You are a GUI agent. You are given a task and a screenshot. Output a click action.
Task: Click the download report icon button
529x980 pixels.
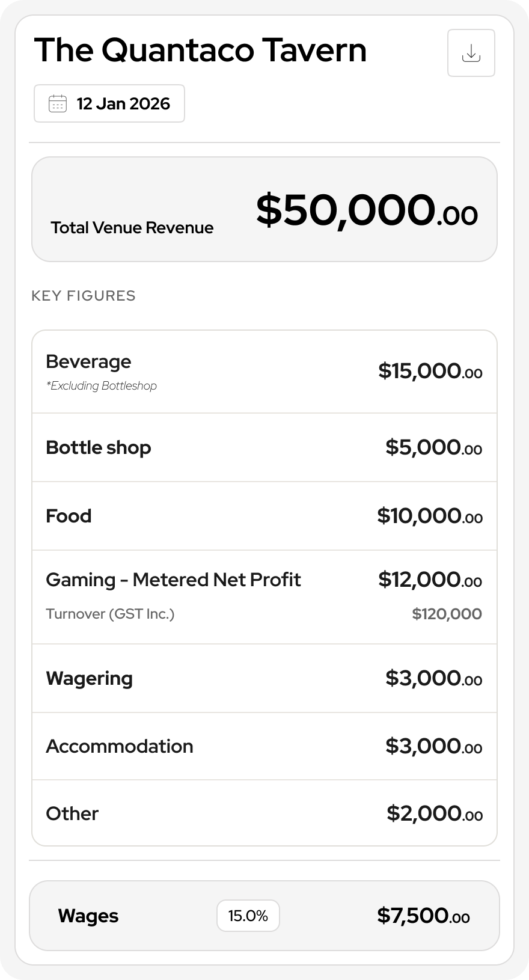pyautogui.click(x=471, y=53)
